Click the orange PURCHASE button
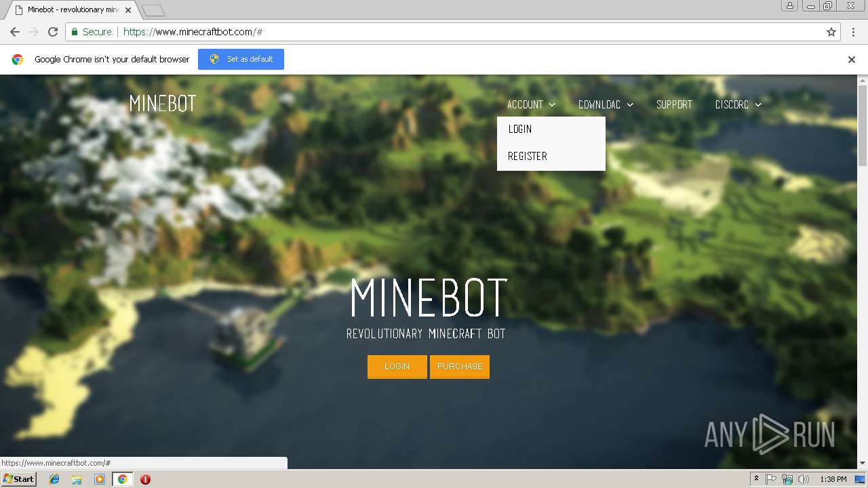 tap(460, 367)
